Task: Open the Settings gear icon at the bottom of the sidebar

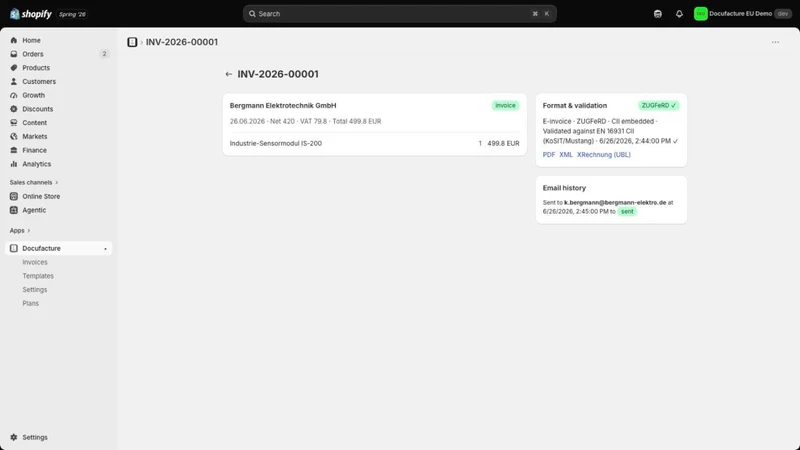Action: click(14, 437)
